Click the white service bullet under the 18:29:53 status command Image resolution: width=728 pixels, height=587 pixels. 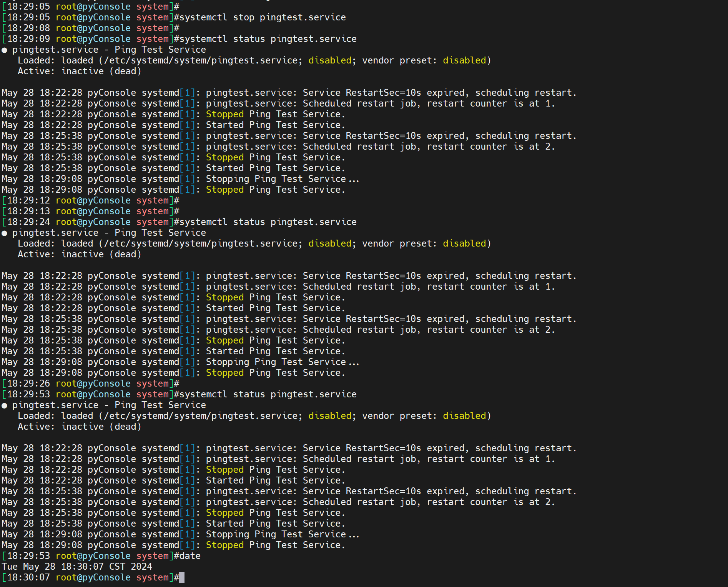[x=4, y=405]
